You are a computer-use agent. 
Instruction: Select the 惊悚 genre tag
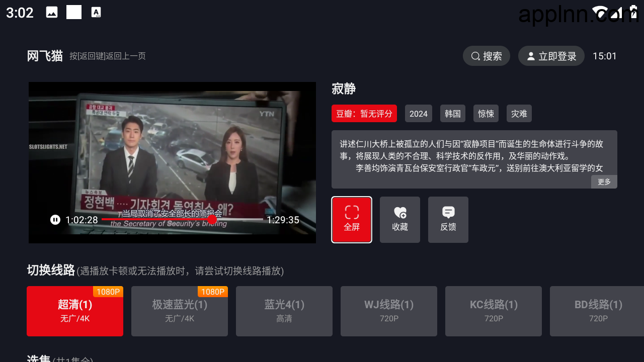coord(486,114)
